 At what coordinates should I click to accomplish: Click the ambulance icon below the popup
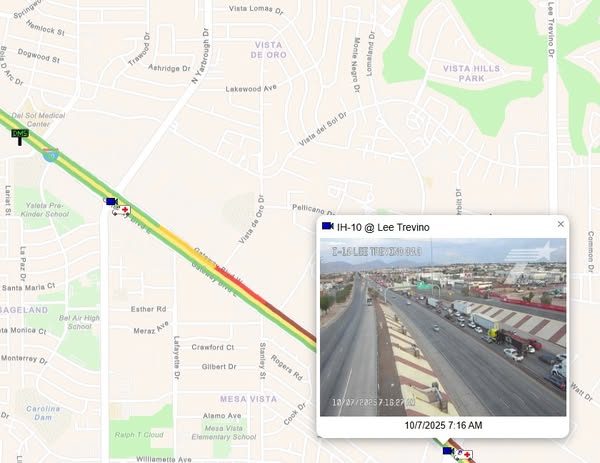[x=464, y=455]
